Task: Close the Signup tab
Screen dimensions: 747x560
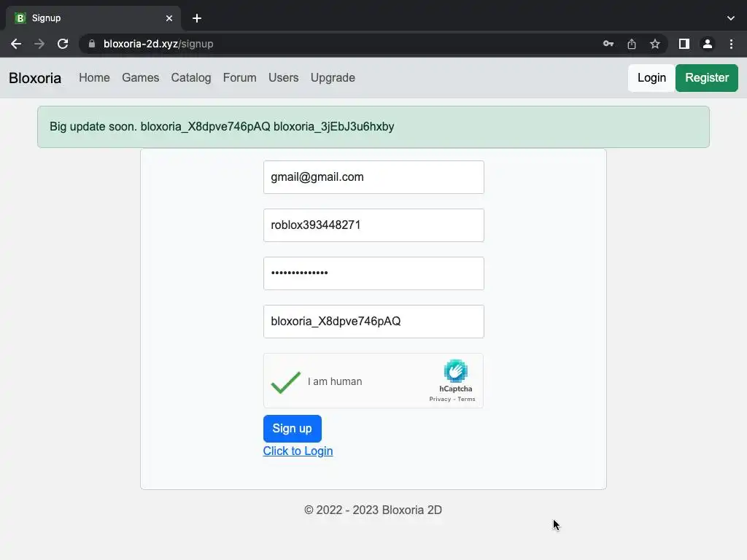Action: 169,18
